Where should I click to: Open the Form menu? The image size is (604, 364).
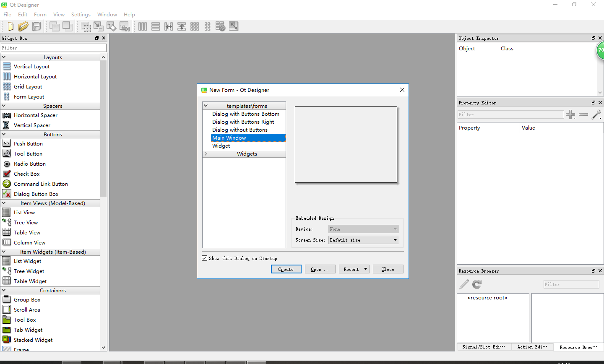[40, 14]
